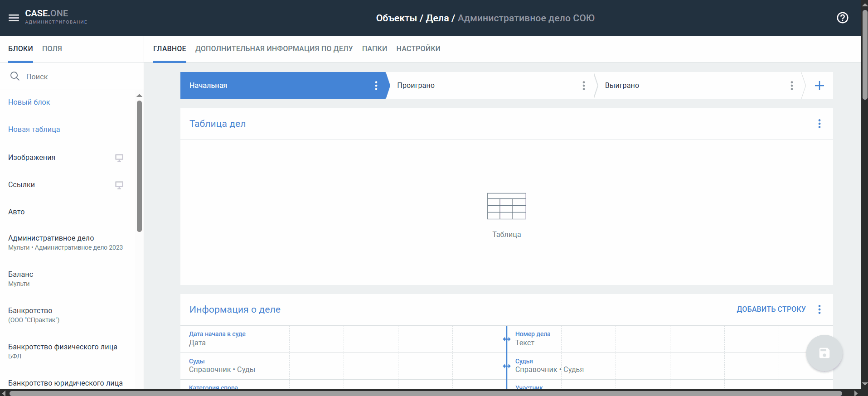Open options menu for Проиграно stage
The width and height of the screenshot is (868, 396).
coord(583,86)
